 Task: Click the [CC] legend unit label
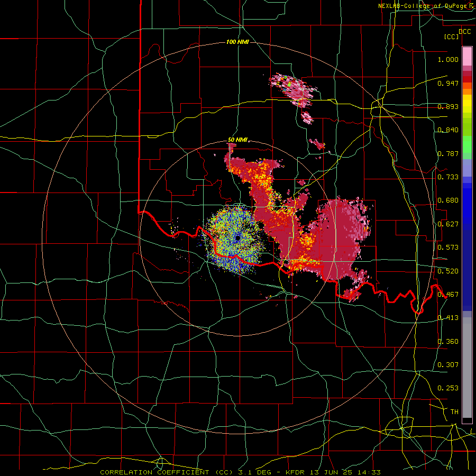452,36
